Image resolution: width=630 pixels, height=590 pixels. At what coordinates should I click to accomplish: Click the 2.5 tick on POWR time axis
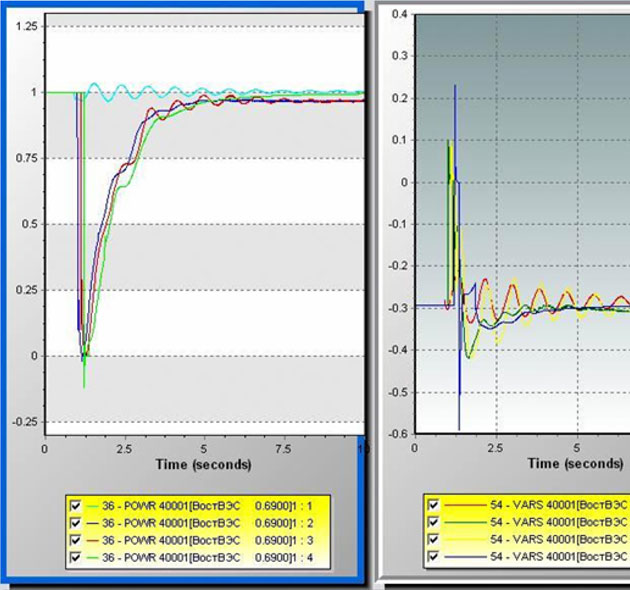[x=124, y=448]
